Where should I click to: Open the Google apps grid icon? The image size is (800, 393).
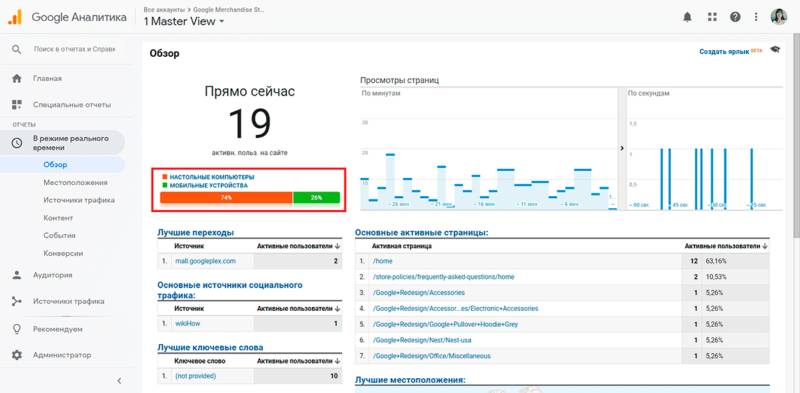point(712,17)
